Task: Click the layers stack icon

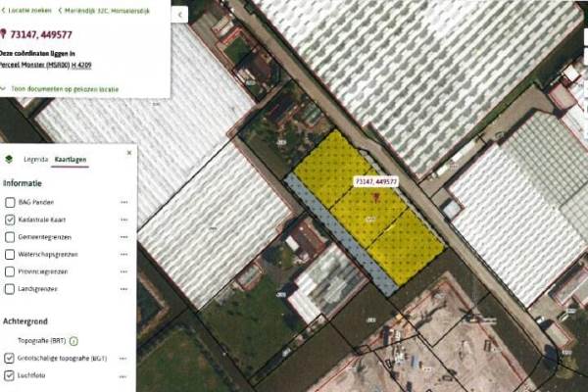Action: [10, 157]
